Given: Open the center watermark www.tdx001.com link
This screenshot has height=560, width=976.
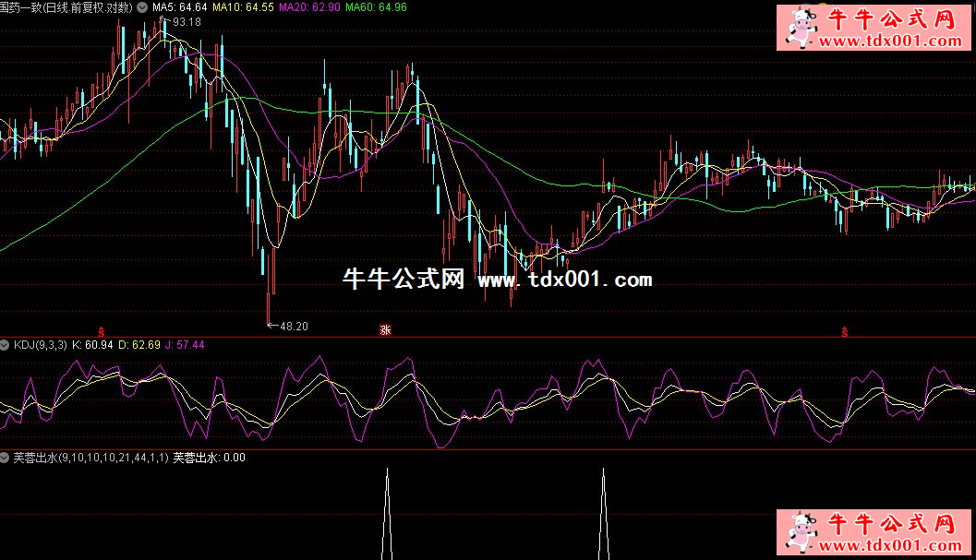Looking at the screenshot, I should tap(565, 280).
